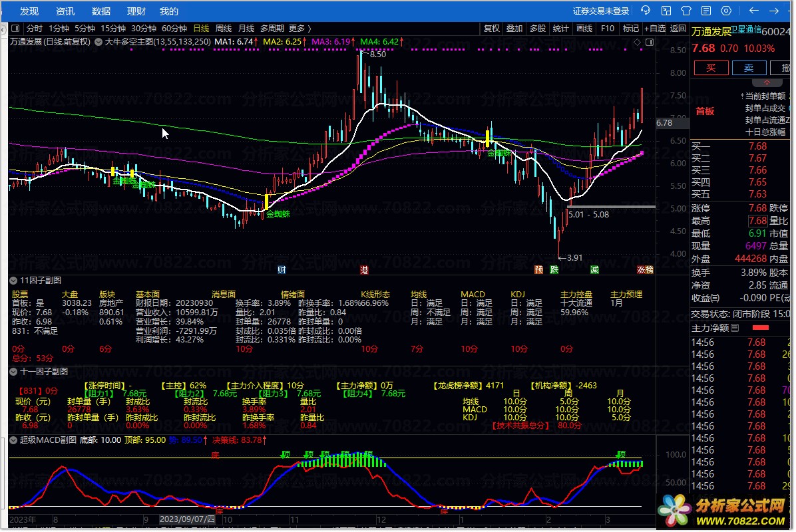Click the 2023/09/07/四 date label
This screenshot has height=532, width=796.
click(x=187, y=519)
